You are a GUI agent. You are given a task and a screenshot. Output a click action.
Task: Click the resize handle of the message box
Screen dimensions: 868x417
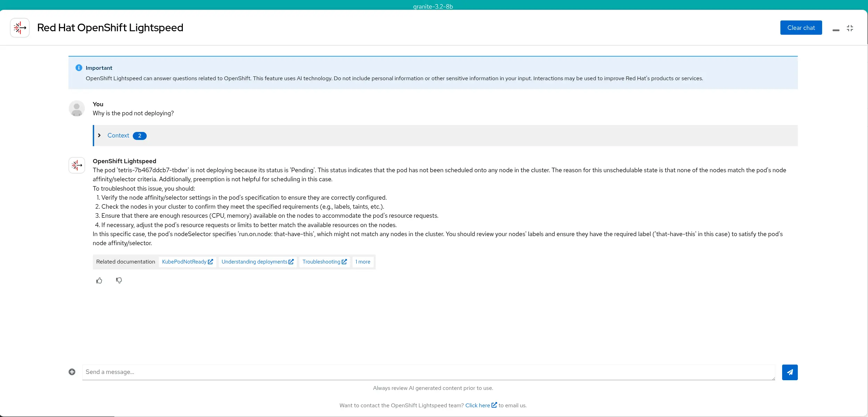[x=773, y=378]
